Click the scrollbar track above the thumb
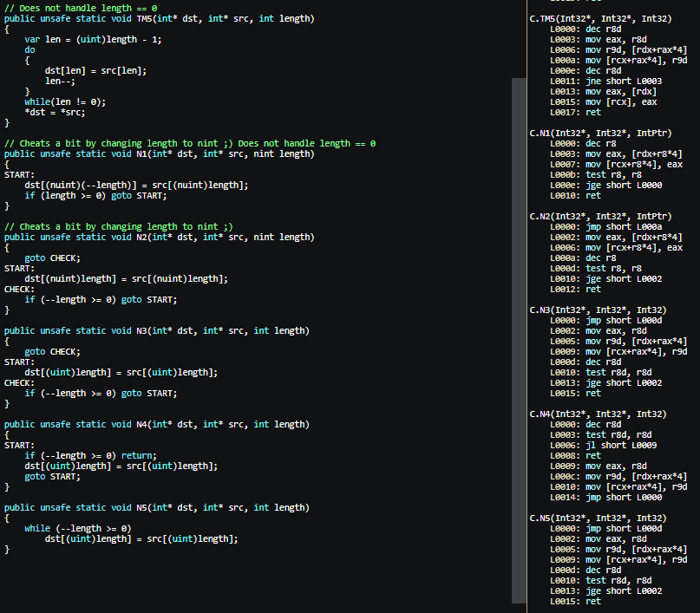The image size is (700, 613). click(x=519, y=39)
